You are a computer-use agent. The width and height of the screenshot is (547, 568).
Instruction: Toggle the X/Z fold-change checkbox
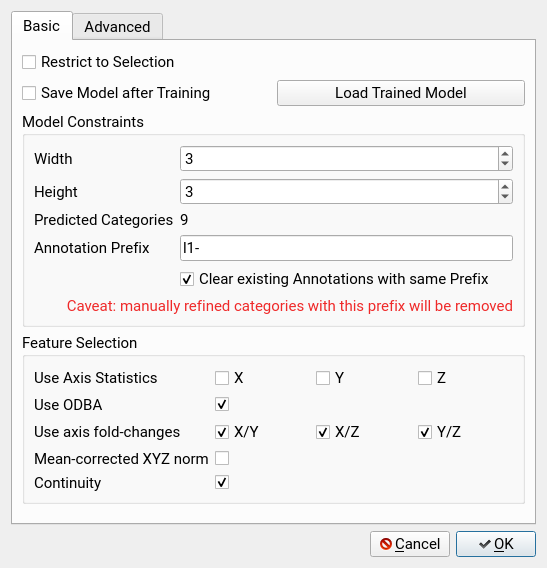(x=323, y=432)
